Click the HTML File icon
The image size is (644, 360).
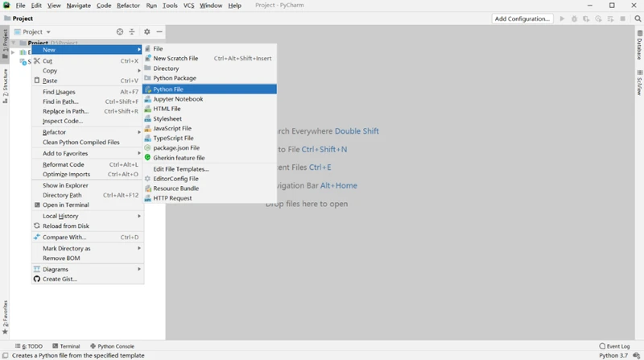click(x=148, y=109)
